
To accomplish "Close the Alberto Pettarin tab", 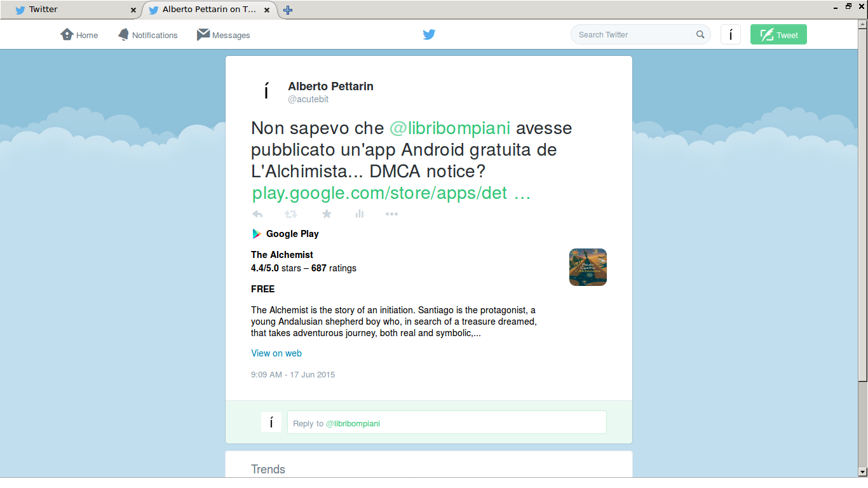I will 267,10.
